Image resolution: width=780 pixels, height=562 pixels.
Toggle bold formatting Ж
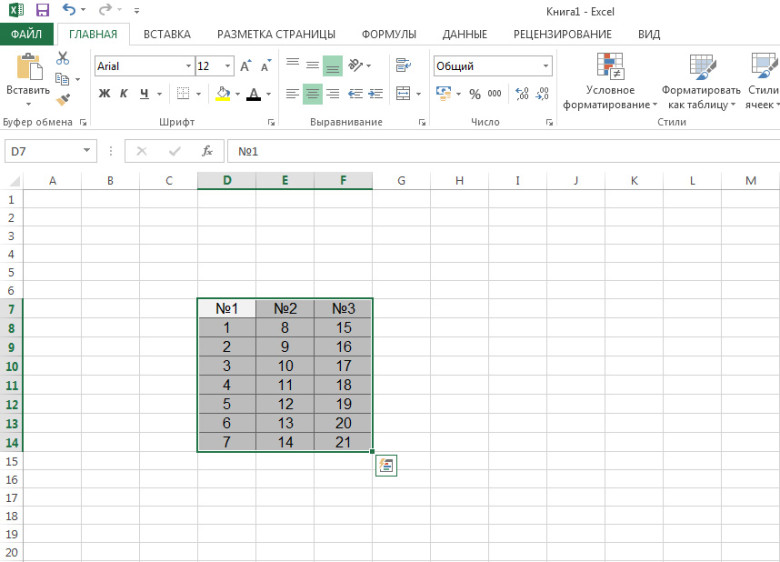click(x=104, y=94)
